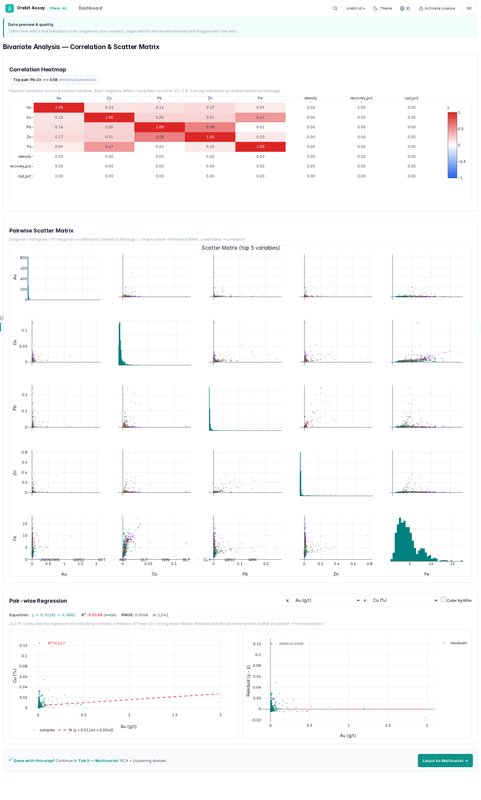
Task: Open the orebit.id account dropdown
Action: pos(356,8)
